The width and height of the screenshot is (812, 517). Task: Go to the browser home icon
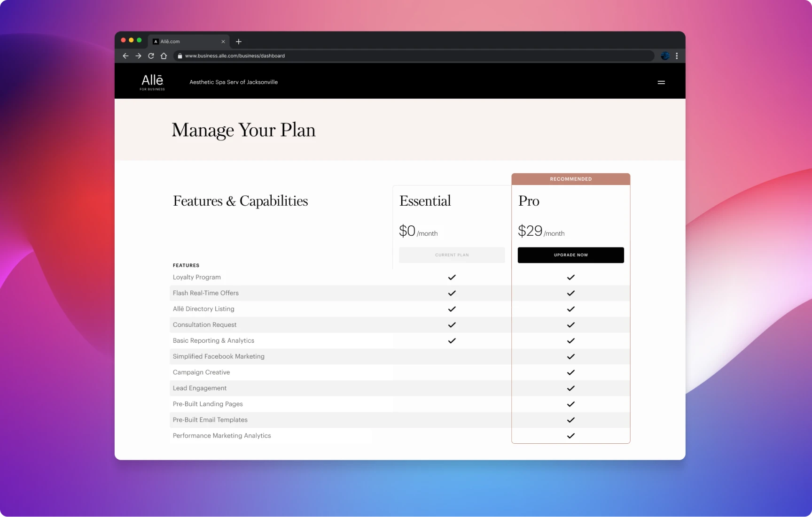(164, 56)
